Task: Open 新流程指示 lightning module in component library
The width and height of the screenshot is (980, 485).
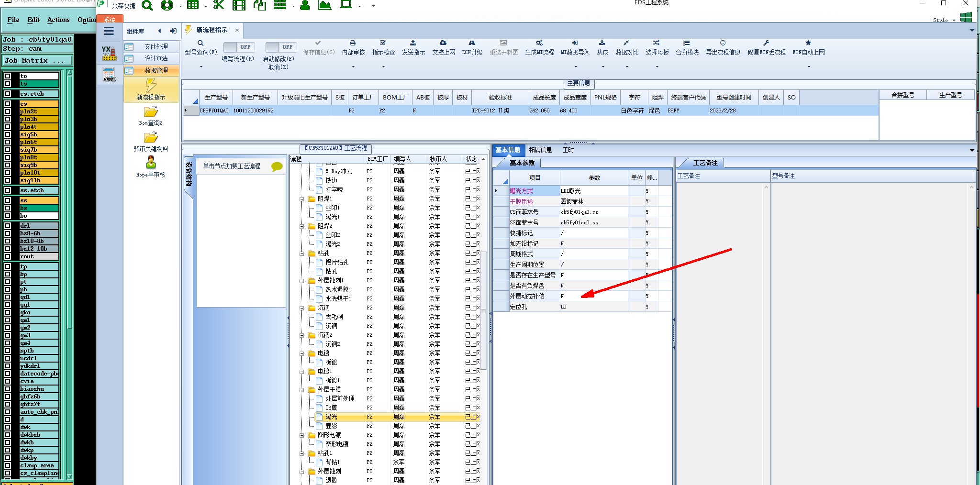Action: pos(151,89)
